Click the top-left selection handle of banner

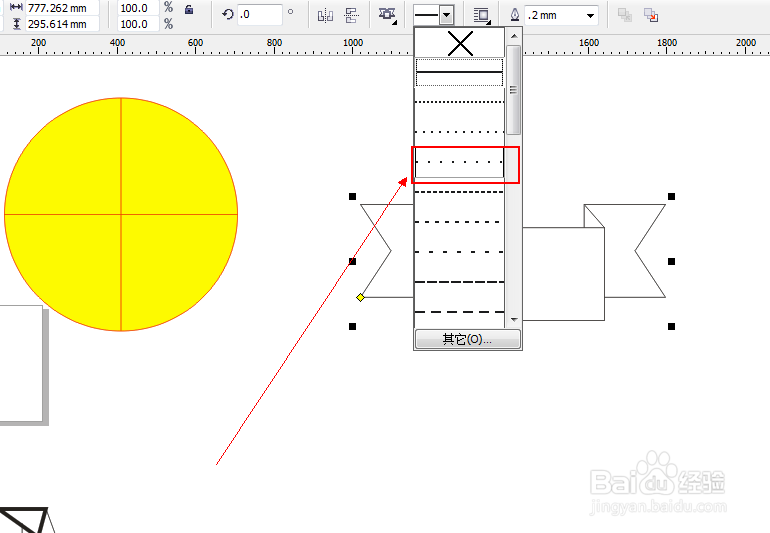pos(353,196)
